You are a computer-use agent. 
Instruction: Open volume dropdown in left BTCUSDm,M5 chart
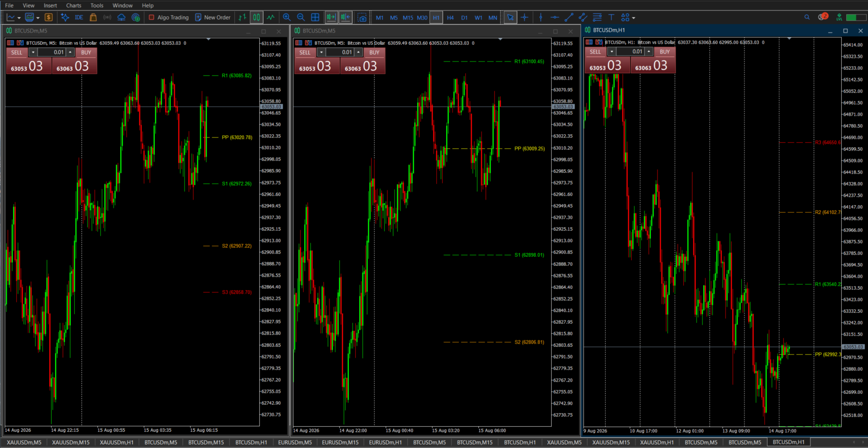(x=33, y=52)
